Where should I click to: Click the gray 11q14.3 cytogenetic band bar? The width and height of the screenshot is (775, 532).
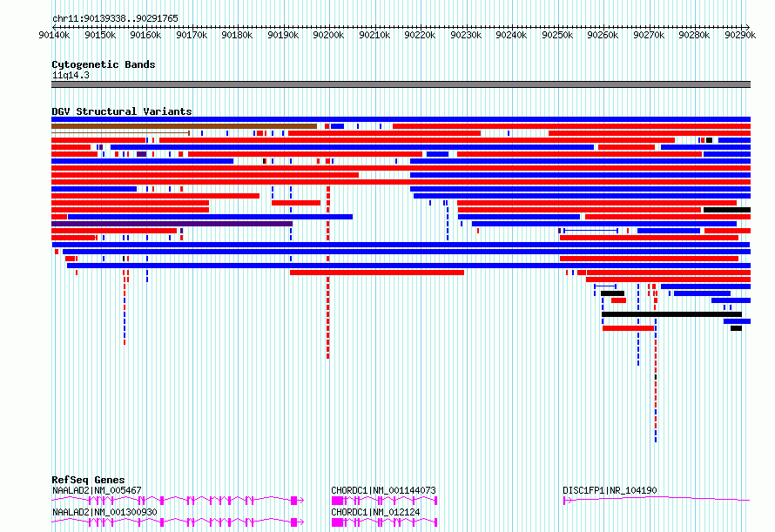tap(401, 84)
